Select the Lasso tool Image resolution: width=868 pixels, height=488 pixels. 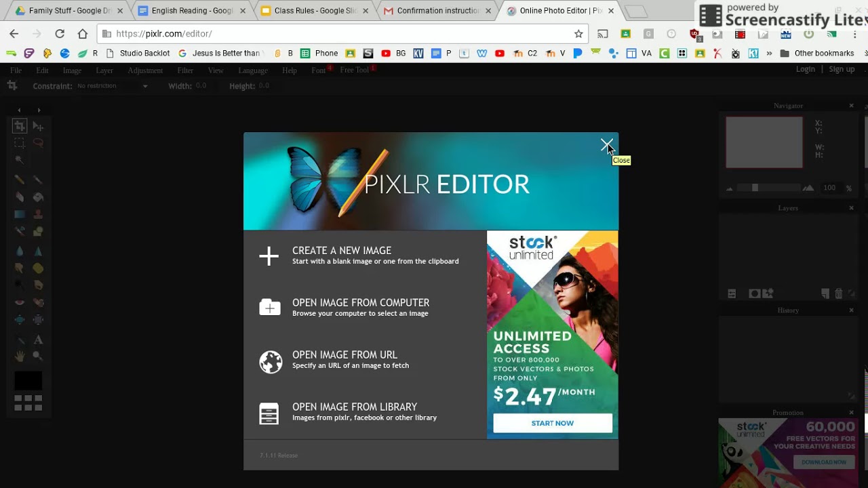click(x=38, y=143)
